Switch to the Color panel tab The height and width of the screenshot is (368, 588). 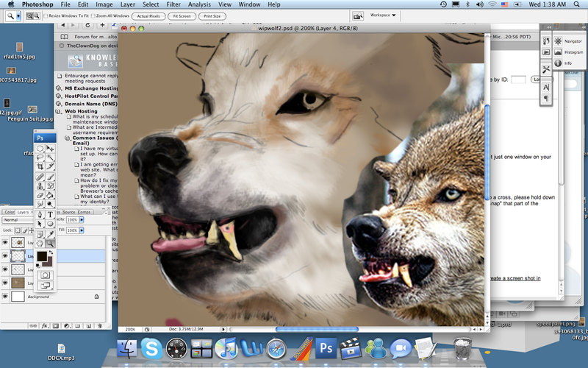10,212
